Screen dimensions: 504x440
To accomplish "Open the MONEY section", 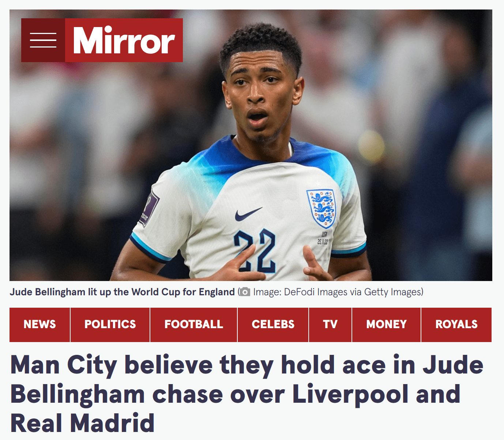I will 387,325.
